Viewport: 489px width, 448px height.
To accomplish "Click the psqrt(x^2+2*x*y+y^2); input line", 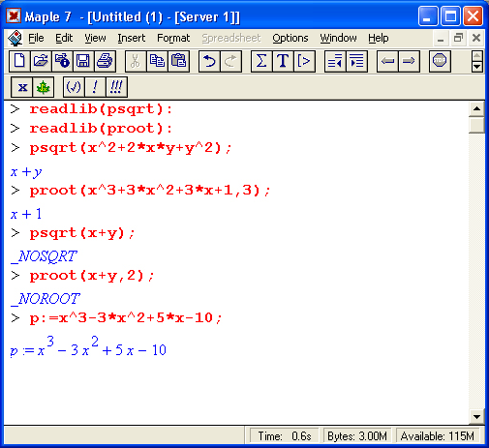I will [131, 148].
